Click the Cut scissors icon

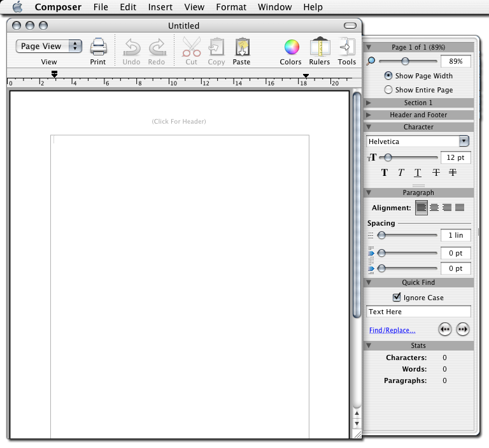[191, 47]
